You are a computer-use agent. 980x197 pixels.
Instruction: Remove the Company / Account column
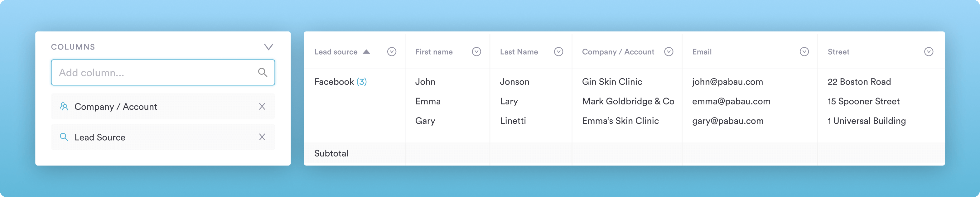click(x=262, y=107)
